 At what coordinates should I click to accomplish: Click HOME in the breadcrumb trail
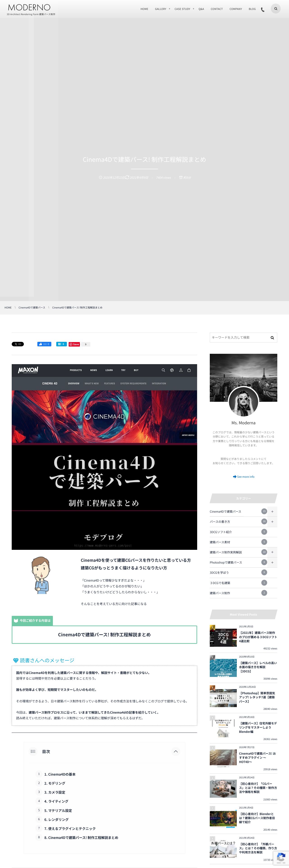[8, 308]
